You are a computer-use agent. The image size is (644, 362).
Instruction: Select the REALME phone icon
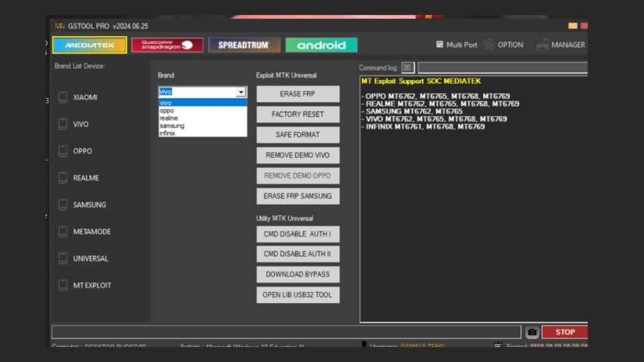tap(63, 178)
